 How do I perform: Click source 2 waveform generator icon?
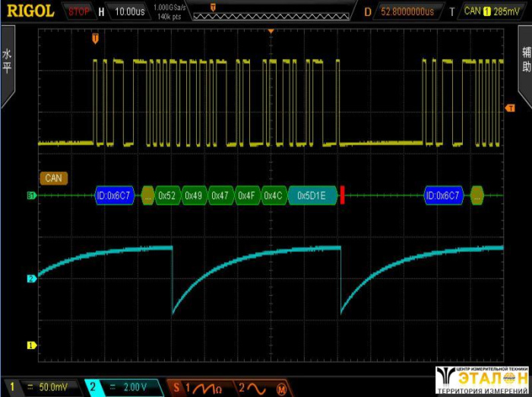[x=252, y=389]
